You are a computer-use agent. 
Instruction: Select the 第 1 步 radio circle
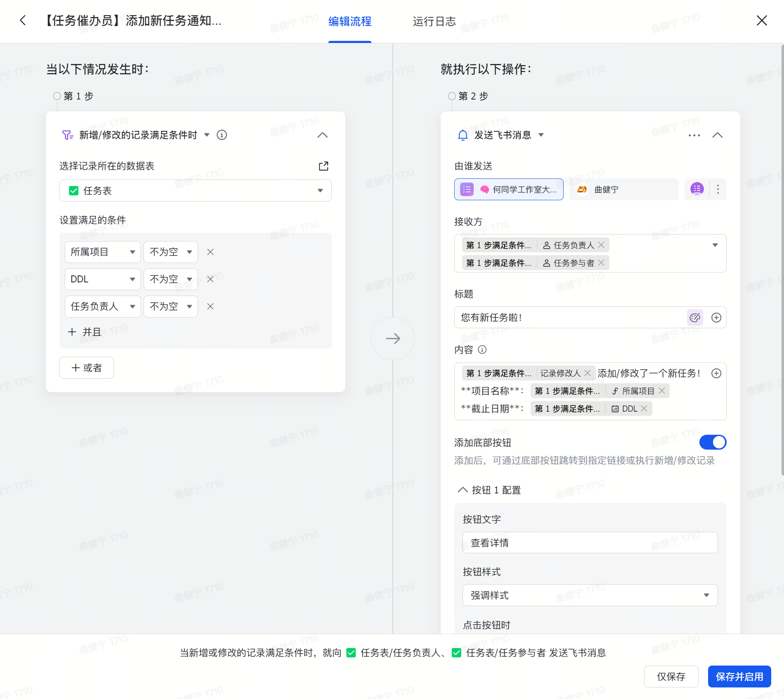[x=57, y=96]
